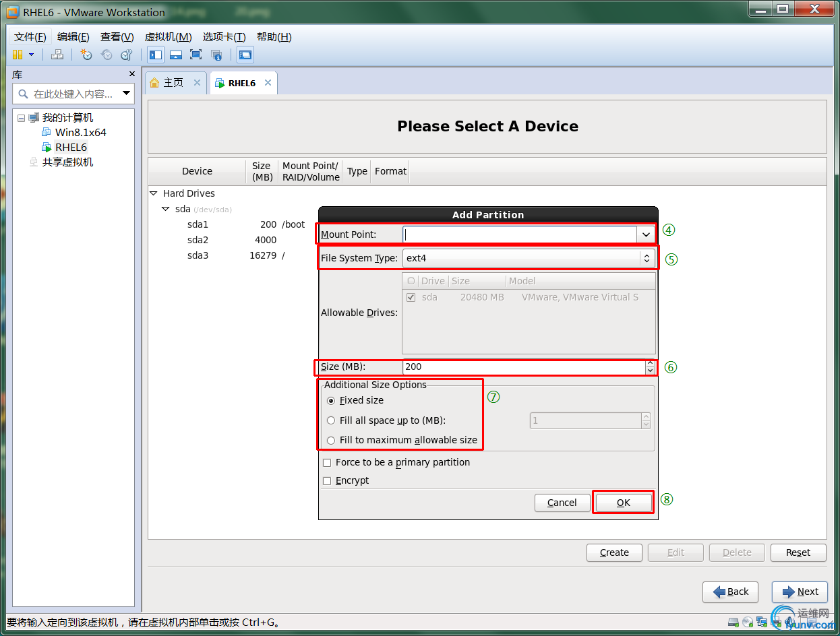The height and width of the screenshot is (636, 840).
Task: Click the Unity mode toolbar icon
Action: click(216, 55)
